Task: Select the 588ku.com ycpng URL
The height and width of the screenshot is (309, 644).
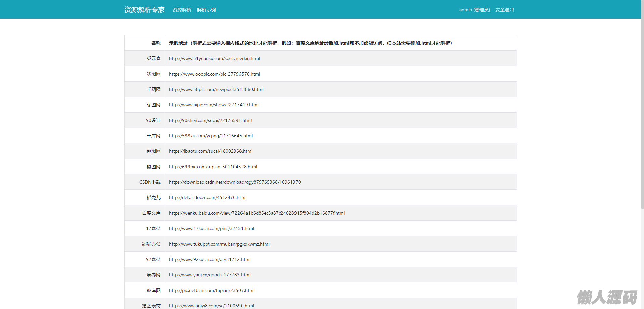Action: click(211, 136)
